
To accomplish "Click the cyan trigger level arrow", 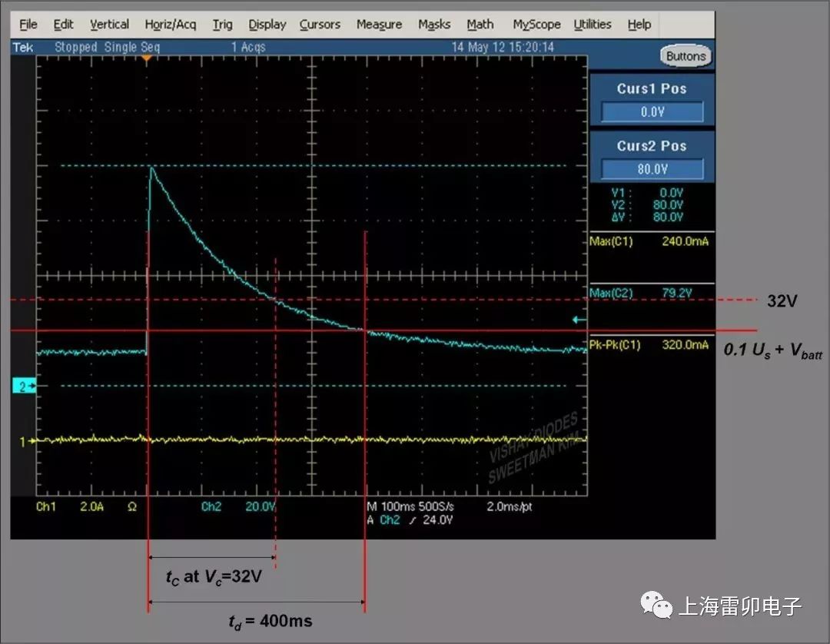I will tap(579, 320).
